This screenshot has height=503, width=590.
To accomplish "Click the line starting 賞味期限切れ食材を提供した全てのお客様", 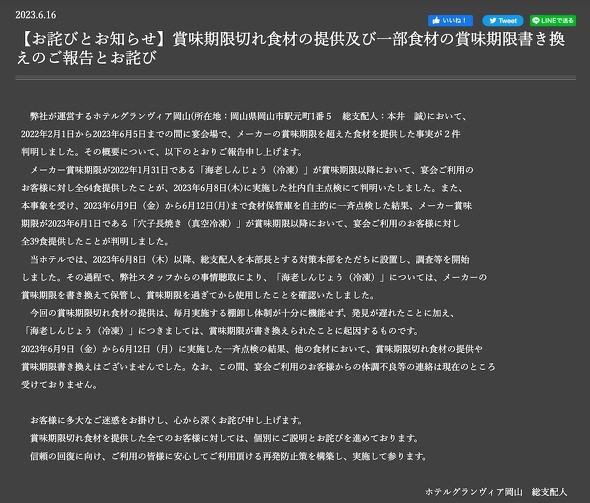I will pos(225,438).
